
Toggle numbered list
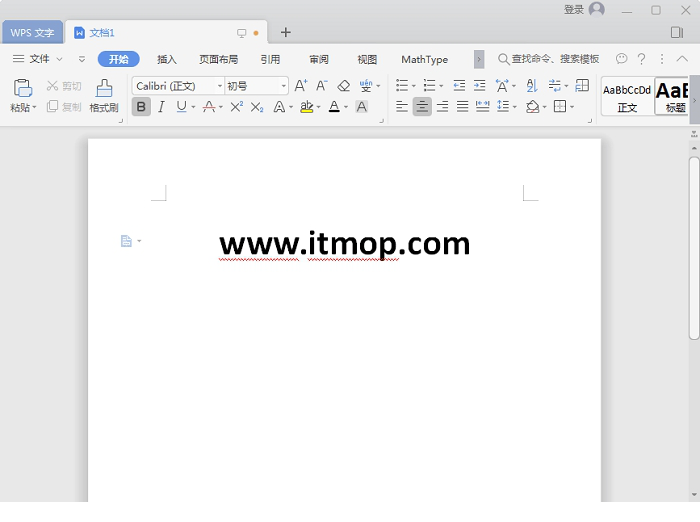[x=429, y=85]
